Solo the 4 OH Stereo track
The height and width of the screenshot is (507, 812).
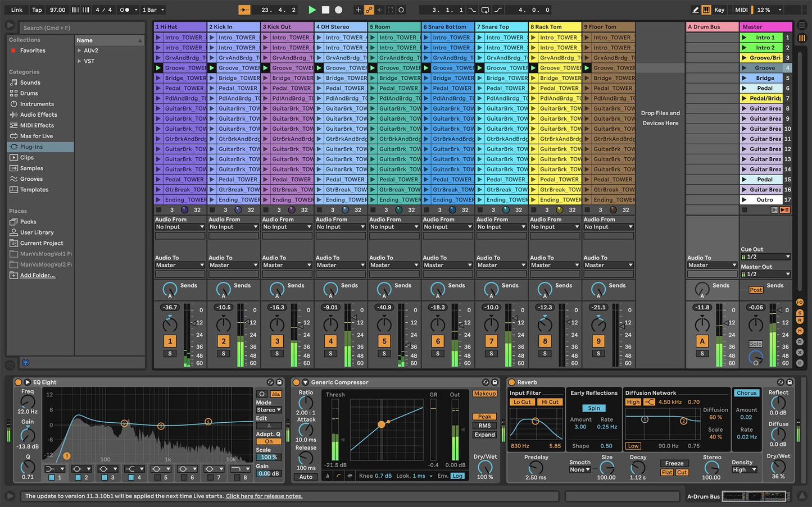[330, 354]
